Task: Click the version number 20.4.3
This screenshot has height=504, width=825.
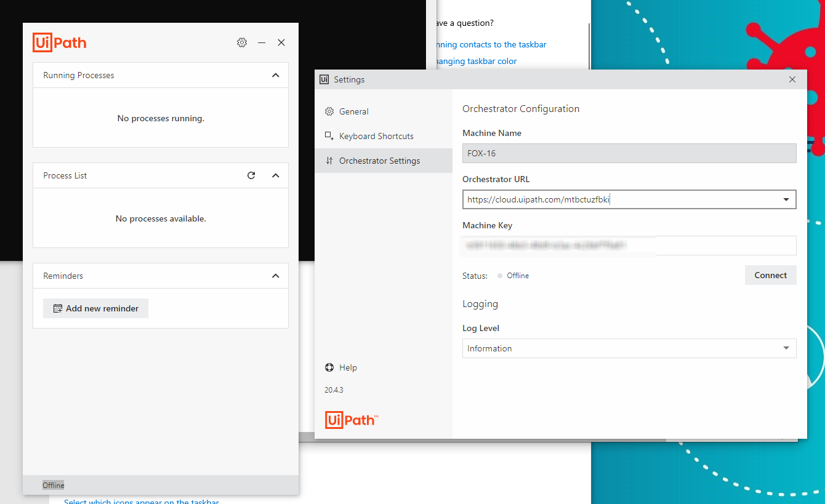Action: (334, 390)
